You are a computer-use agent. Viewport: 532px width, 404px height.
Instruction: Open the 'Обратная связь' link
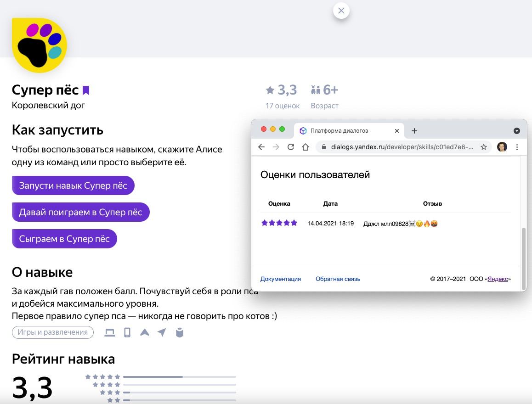pos(338,279)
